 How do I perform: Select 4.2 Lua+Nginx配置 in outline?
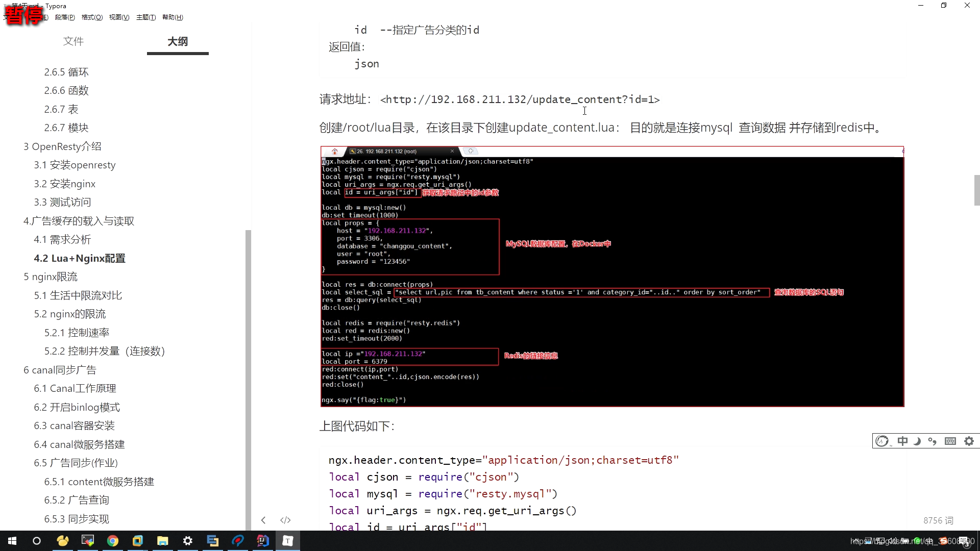80,258
